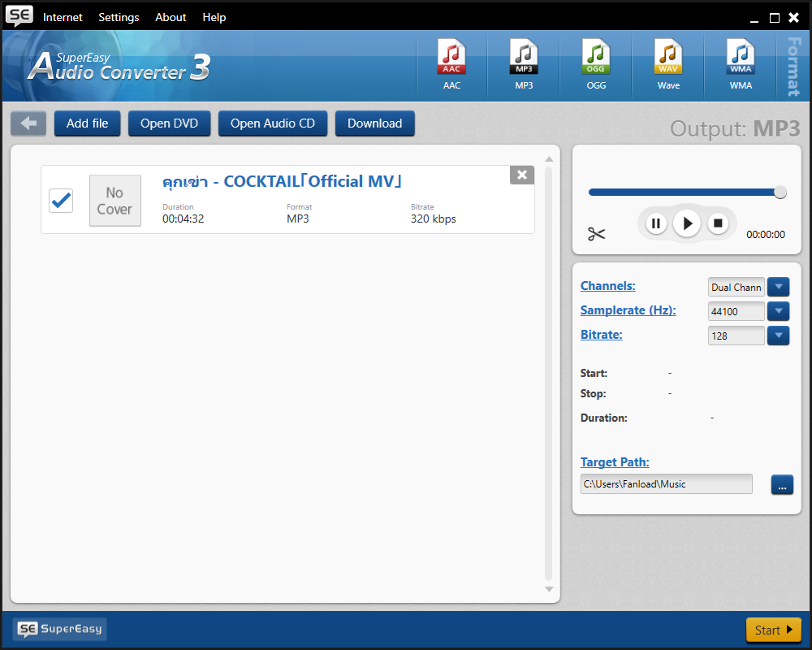Click the 44100 samplerate field
Image resolution: width=812 pixels, height=650 pixels.
tap(736, 311)
